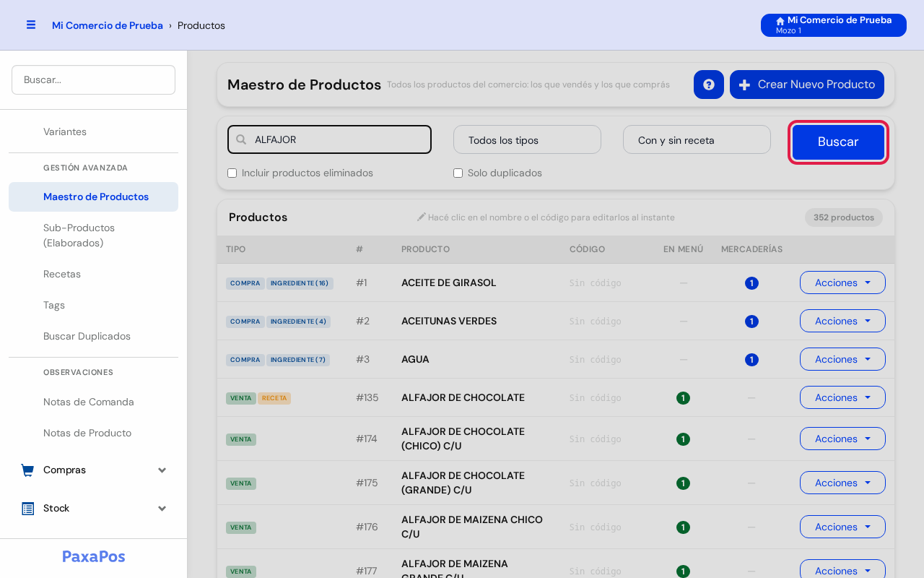Expand the Compras section chevron
This screenshot has height=578, width=924.
click(162, 470)
